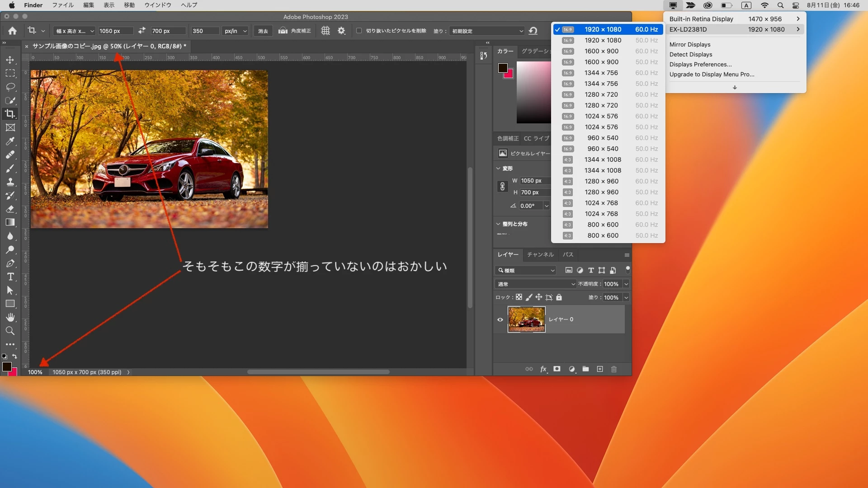Image resolution: width=868 pixels, height=488 pixels.
Task: Hide レイヤー 0 with eye icon
Action: click(x=500, y=319)
